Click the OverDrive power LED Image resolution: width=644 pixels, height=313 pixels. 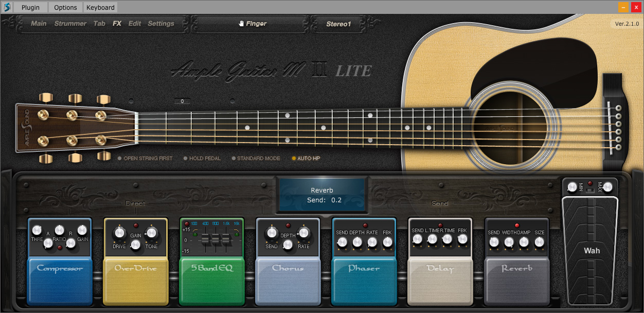pos(136,226)
